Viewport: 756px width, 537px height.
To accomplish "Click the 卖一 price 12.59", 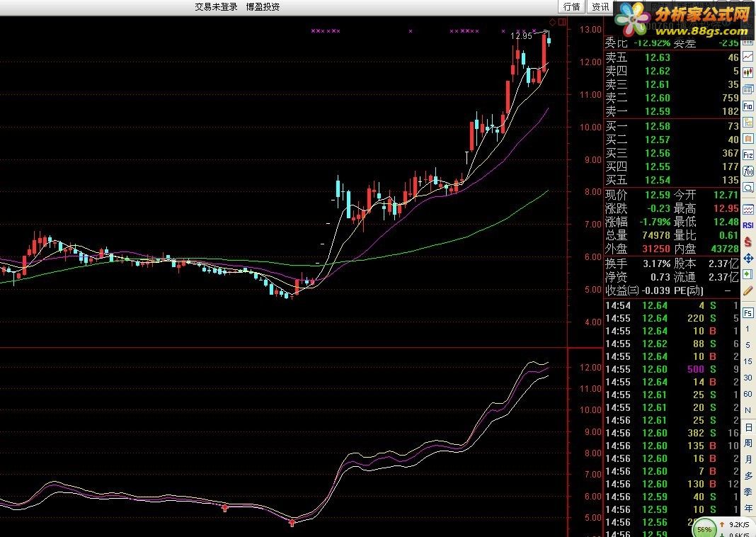I will click(x=657, y=111).
